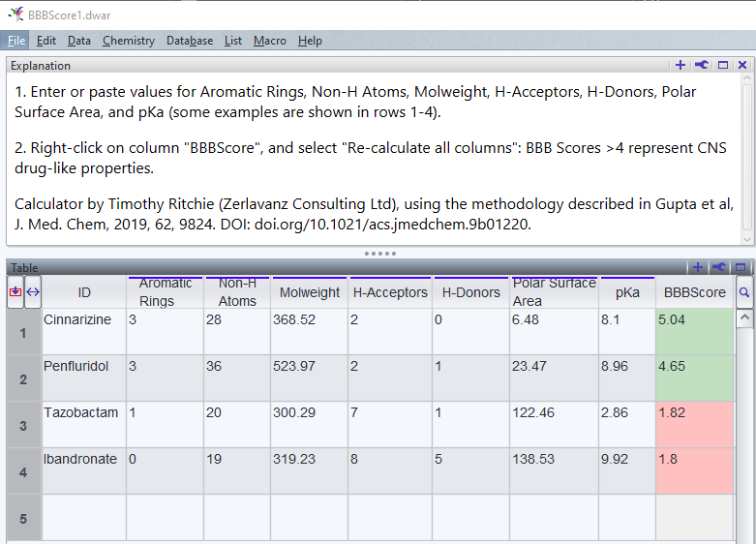Click the plus icon in the Table panel header
756x544 pixels.
click(x=697, y=267)
